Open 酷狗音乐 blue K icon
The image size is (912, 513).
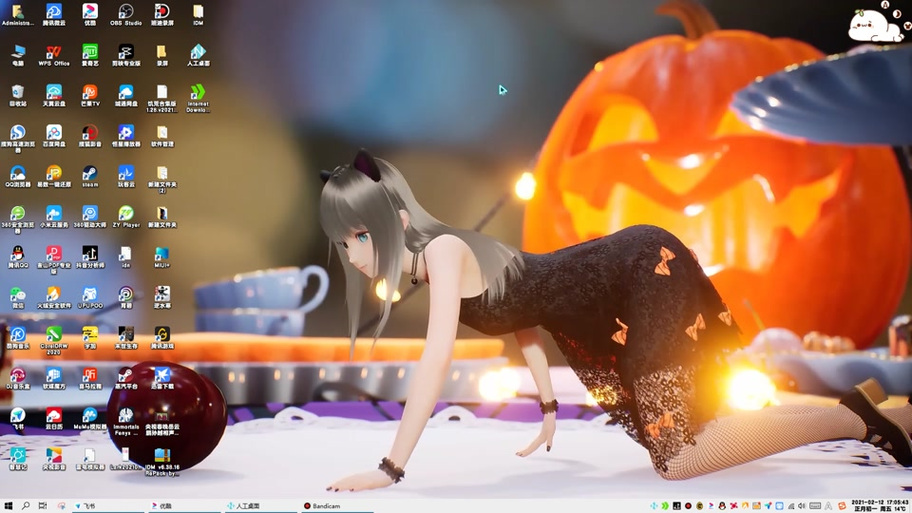pyautogui.click(x=17, y=337)
